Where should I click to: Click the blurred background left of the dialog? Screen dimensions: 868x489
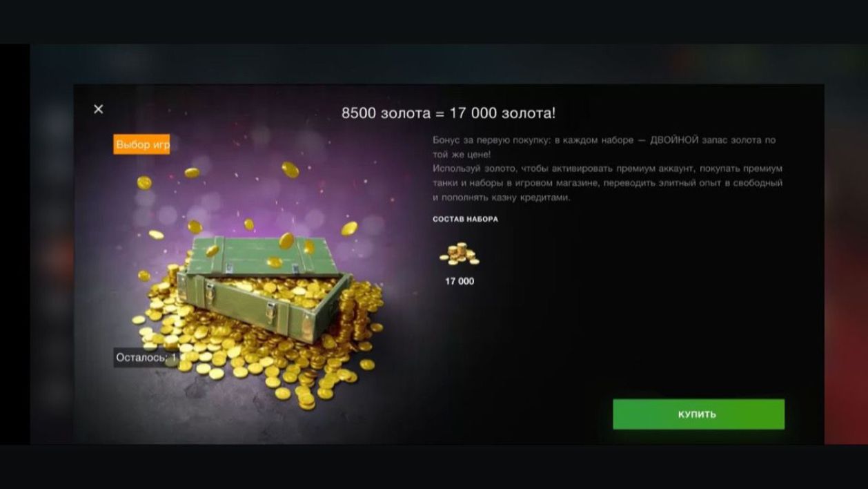click(52, 262)
